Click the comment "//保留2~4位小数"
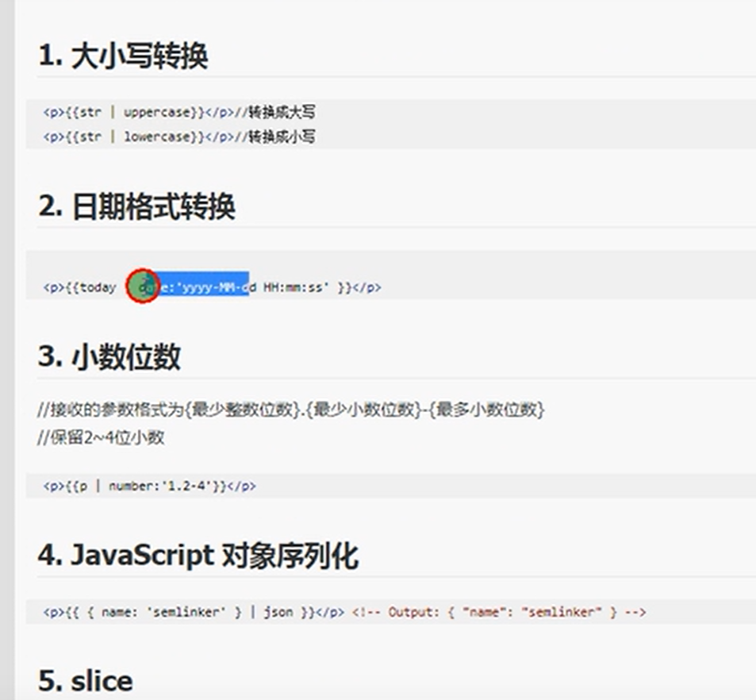The height and width of the screenshot is (700, 756). tap(101, 437)
